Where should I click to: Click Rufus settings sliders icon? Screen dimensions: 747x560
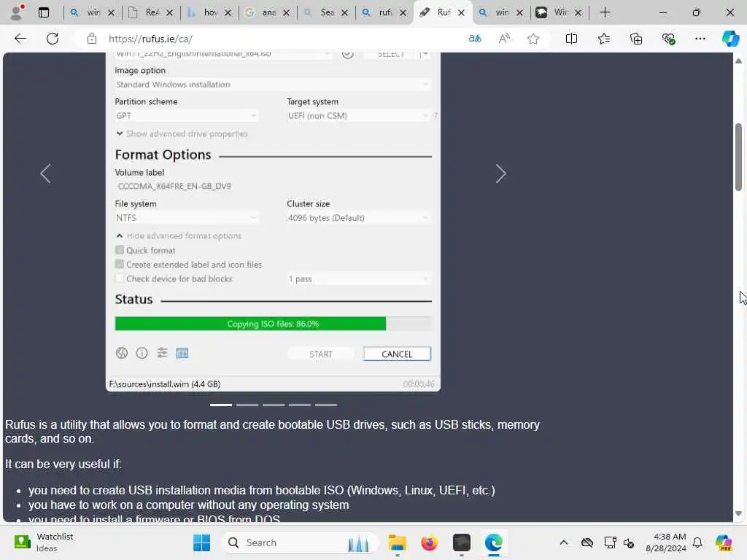(162, 353)
